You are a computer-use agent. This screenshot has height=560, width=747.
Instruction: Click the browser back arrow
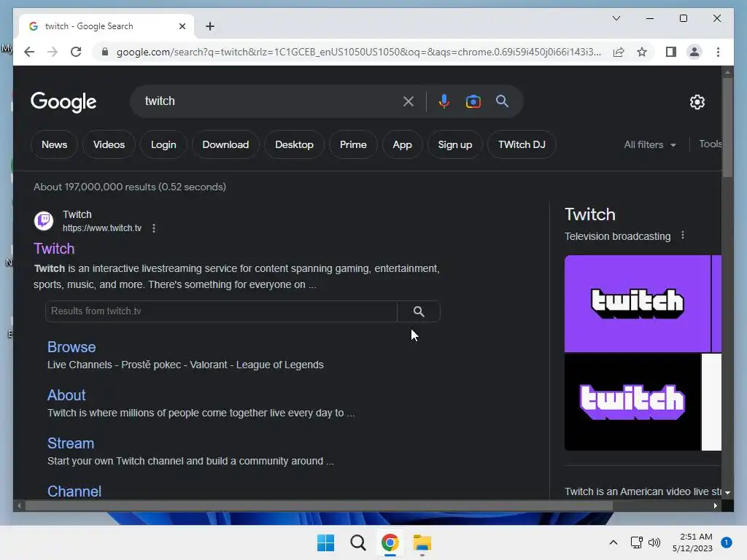click(x=29, y=52)
